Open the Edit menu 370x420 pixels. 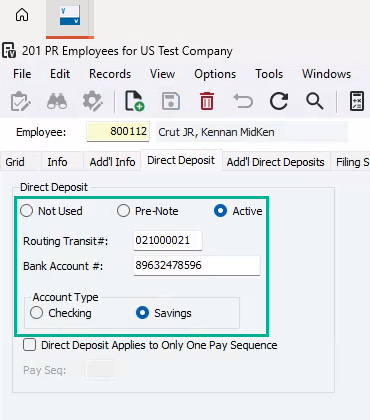(60, 74)
